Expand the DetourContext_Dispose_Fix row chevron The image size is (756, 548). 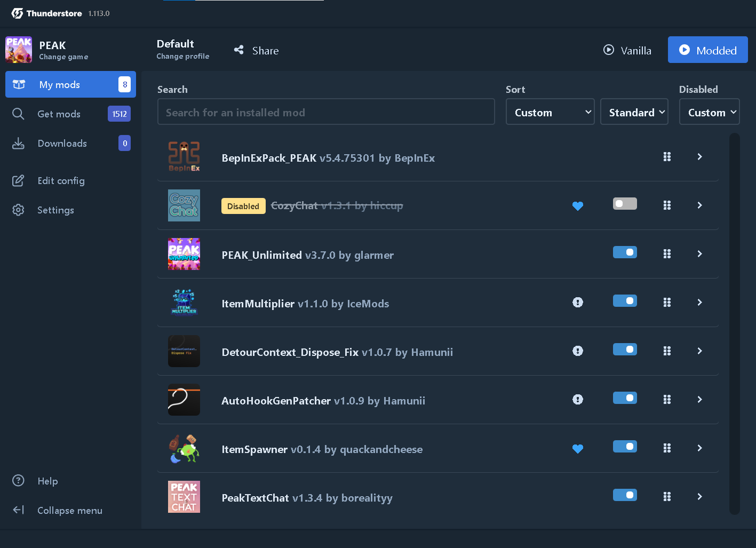point(699,351)
